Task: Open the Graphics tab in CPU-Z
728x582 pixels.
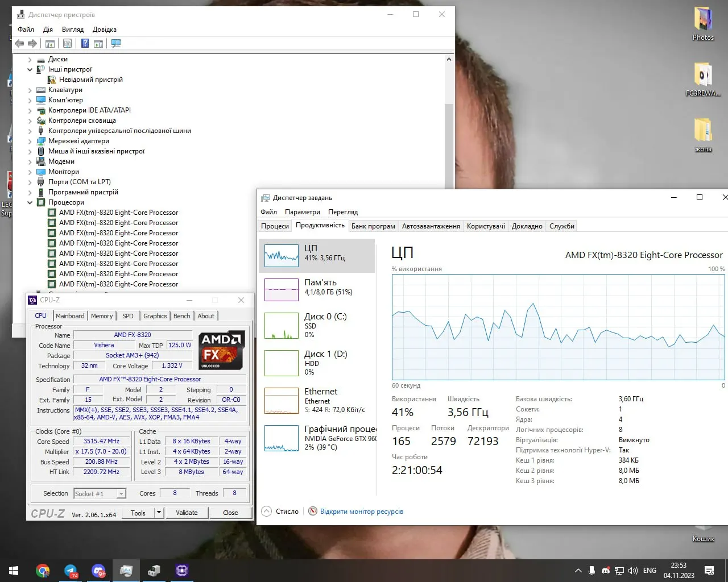Action: pyautogui.click(x=155, y=316)
